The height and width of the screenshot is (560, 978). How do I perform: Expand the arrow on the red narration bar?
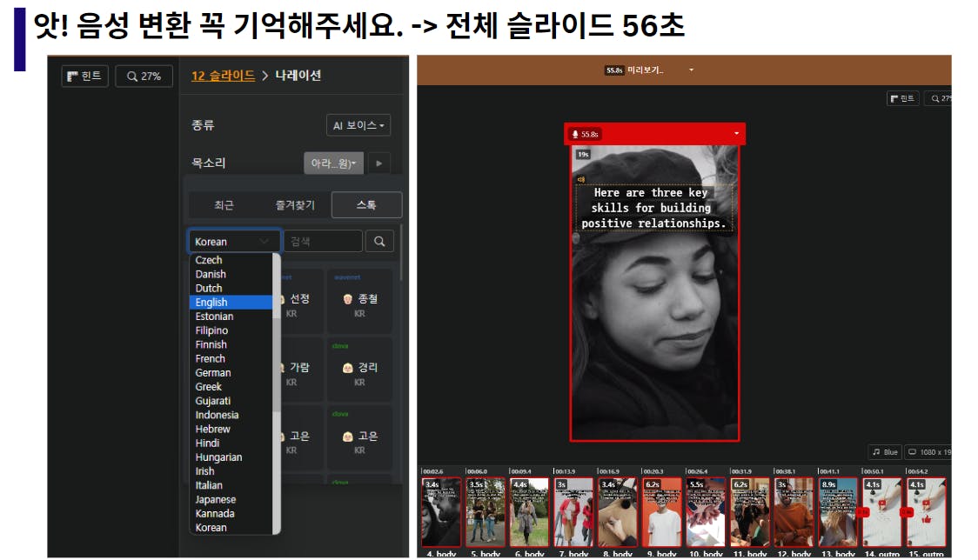click(736, 133)
